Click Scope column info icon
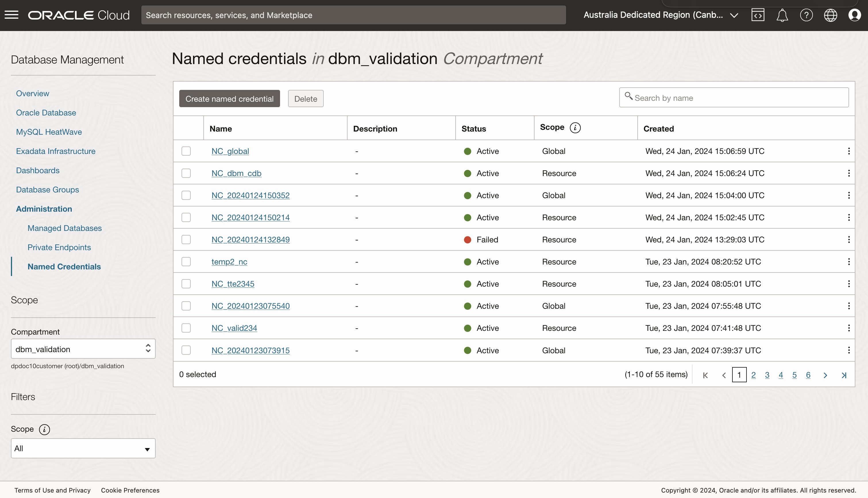868x498 pixels. [x=575, y=128]
